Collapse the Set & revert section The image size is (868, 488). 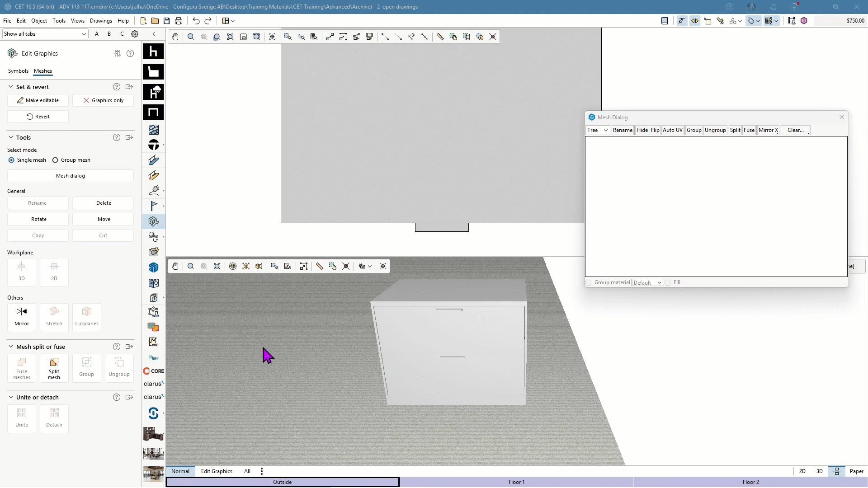(11, 87)
